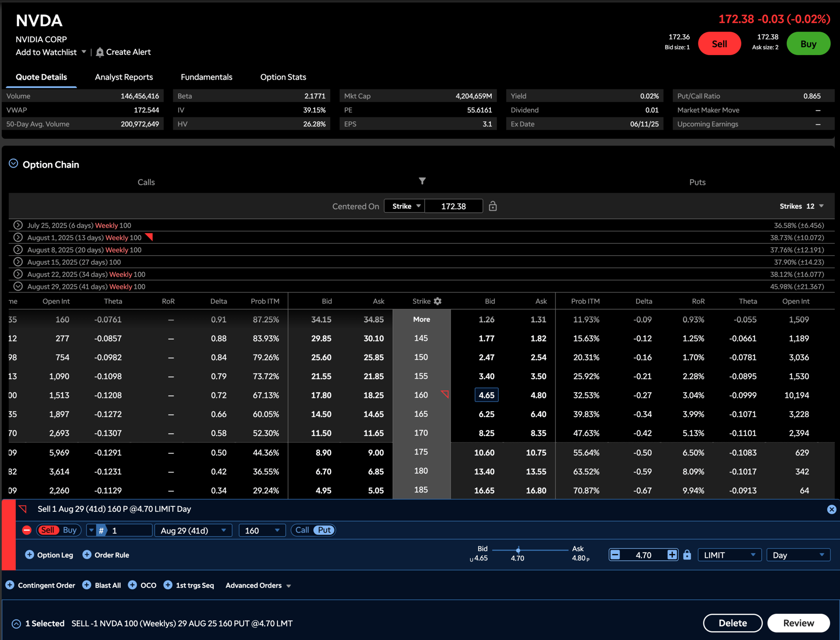Select Sell in the order side toggle

click(48, 530)
